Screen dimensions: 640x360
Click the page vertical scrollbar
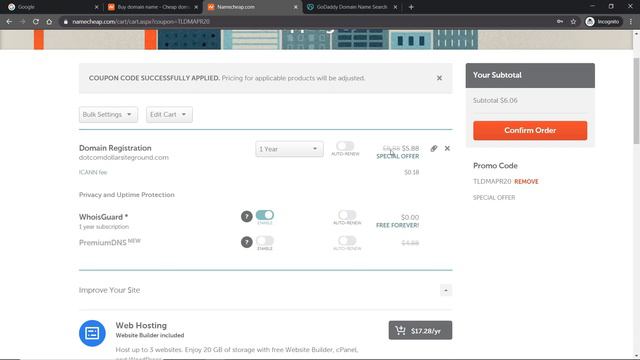(x=636, y=100)
